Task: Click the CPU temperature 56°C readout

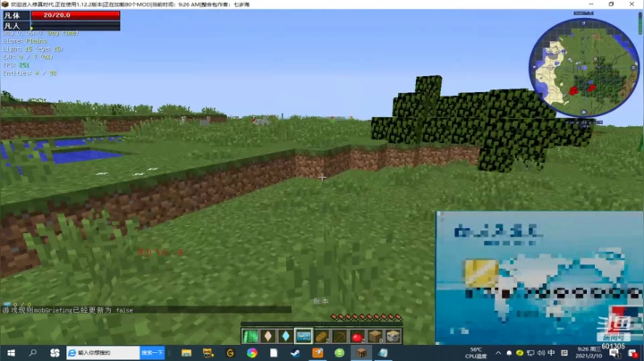Action: pos(476,353)
